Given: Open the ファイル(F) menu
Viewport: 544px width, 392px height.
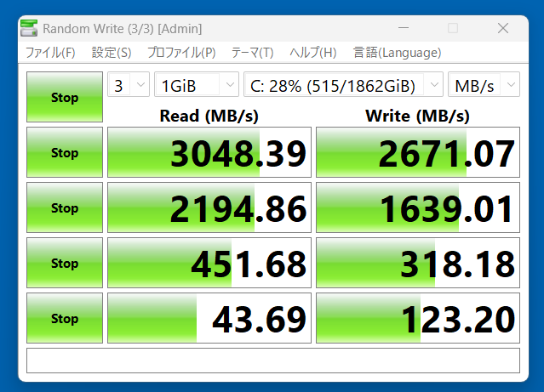Looking at the screenshot, I should pyautogui.click(x=50, y=53).
